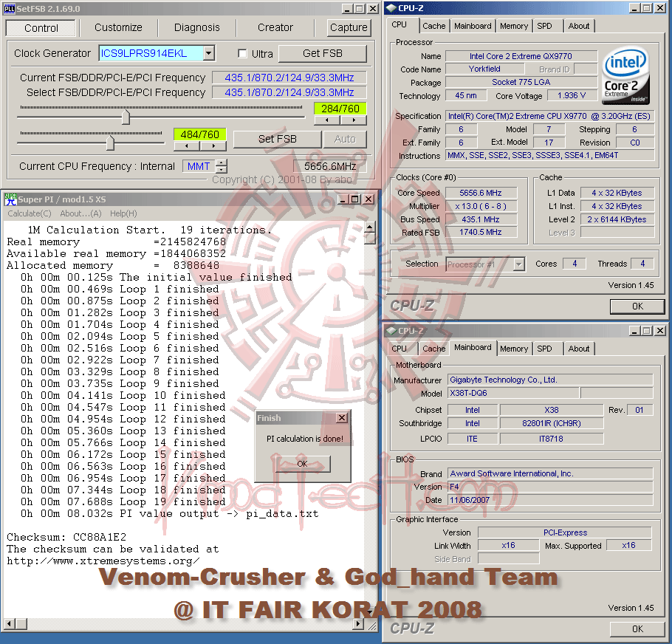Click the Intel Core 2 Extreme QX9770 name

click(521, 56)
